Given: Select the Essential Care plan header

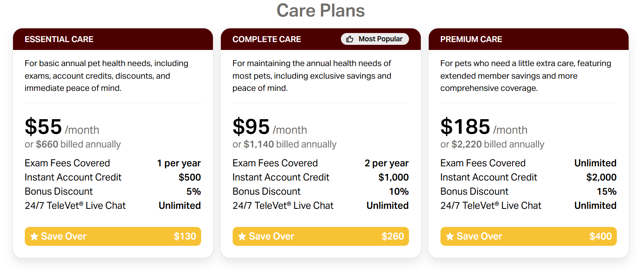Looking at the screenshot, I should [59, 39].
